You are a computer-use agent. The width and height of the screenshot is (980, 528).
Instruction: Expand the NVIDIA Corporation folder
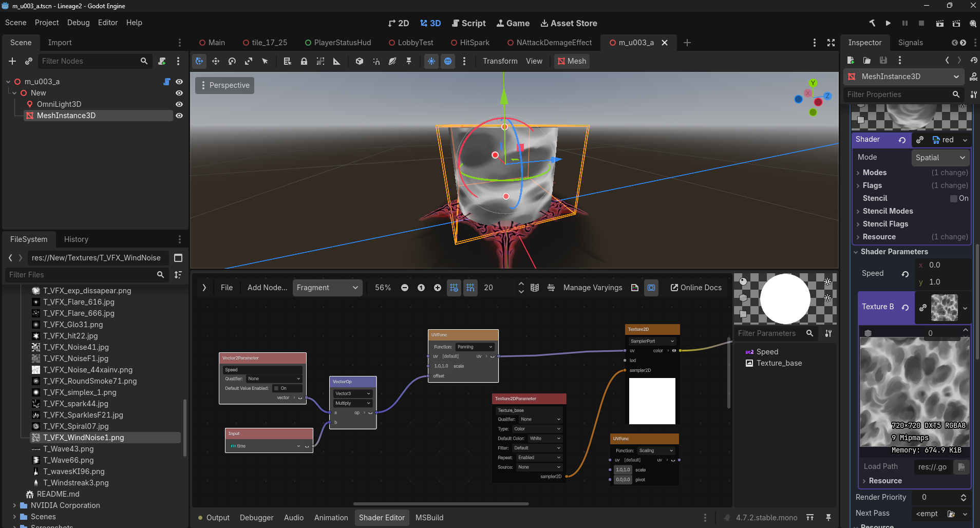tap(14, 505)
